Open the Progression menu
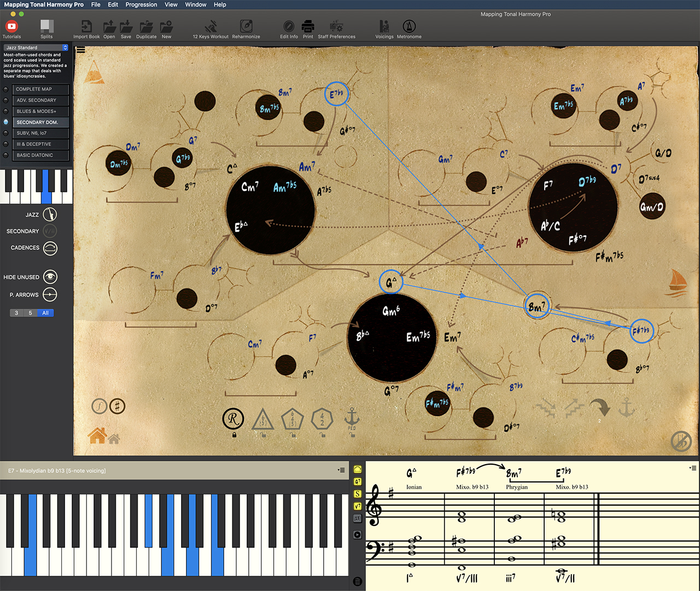 pos(141,4)
